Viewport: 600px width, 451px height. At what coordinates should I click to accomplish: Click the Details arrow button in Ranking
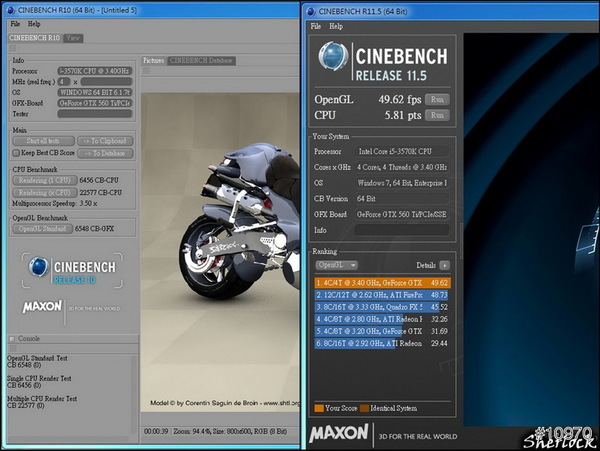pos(444,265)
